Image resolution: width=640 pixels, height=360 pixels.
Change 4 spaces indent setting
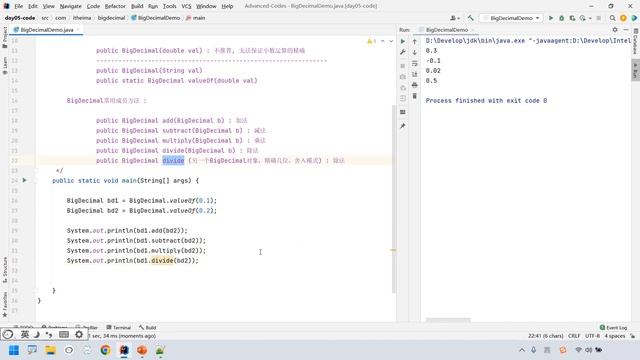(x=615, y=336)
